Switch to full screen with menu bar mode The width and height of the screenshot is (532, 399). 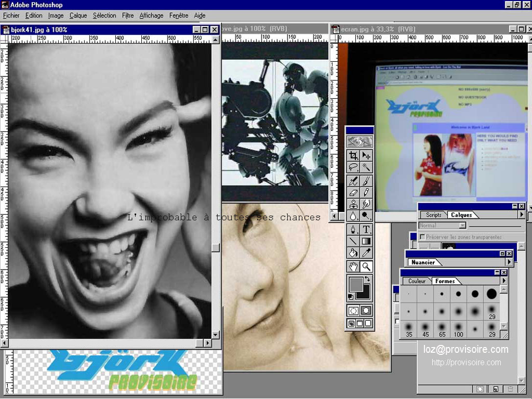tap(360, 323)
